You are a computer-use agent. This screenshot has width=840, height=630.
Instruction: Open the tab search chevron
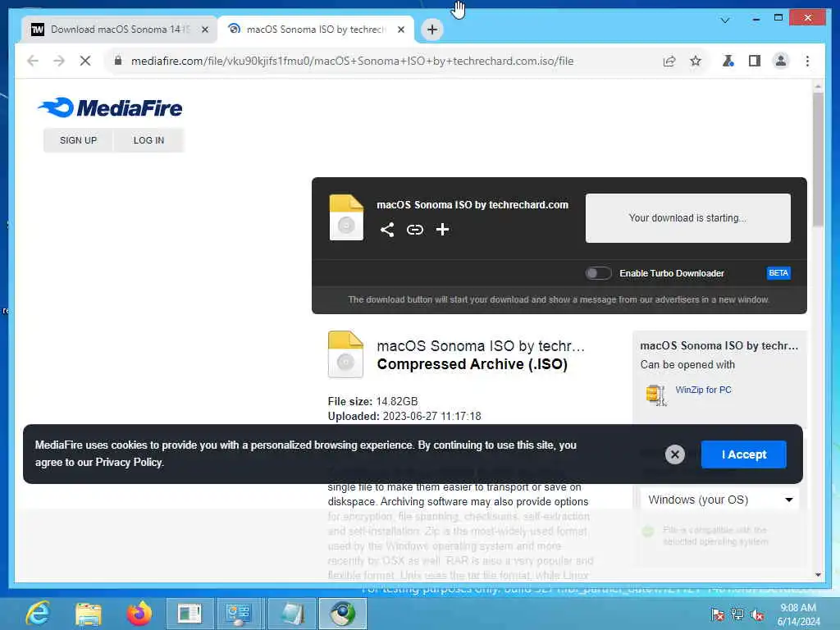click(725, 21)
